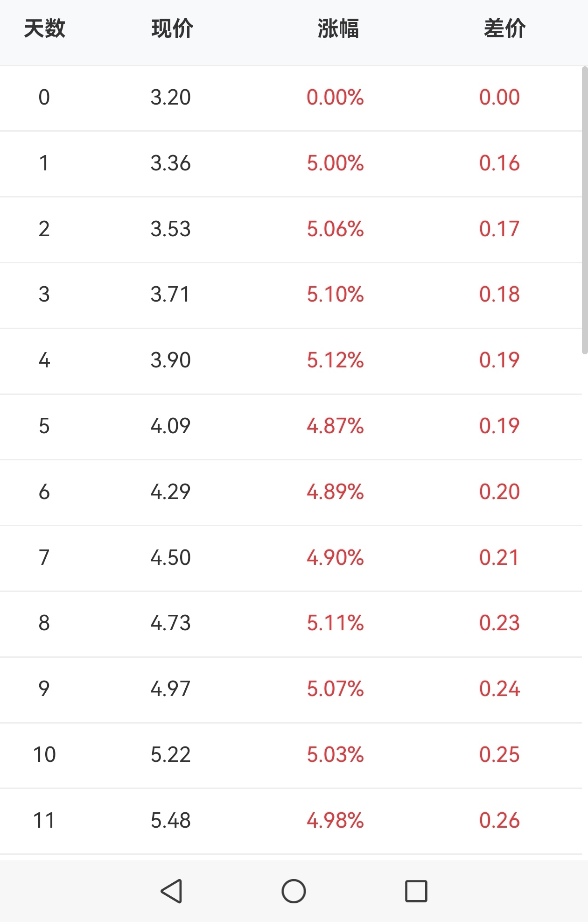Click the 5.00% increase on day 1

(335, 163)
